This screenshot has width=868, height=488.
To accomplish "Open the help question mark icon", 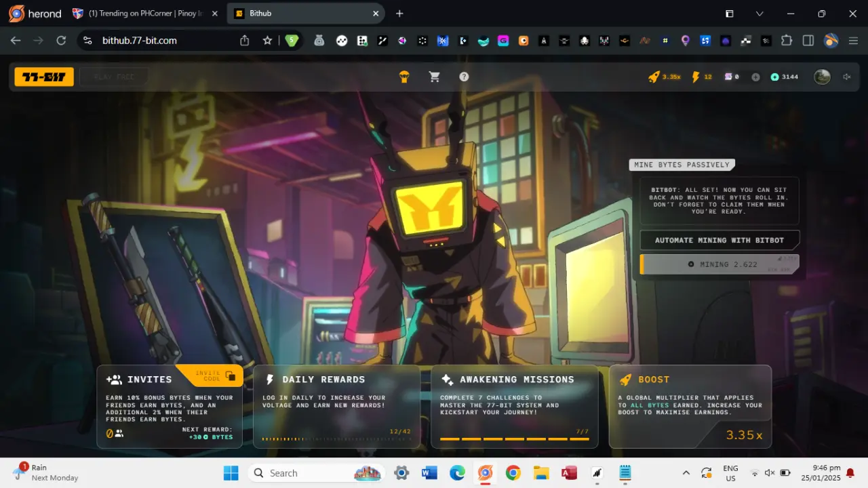I will coord(464,77).
